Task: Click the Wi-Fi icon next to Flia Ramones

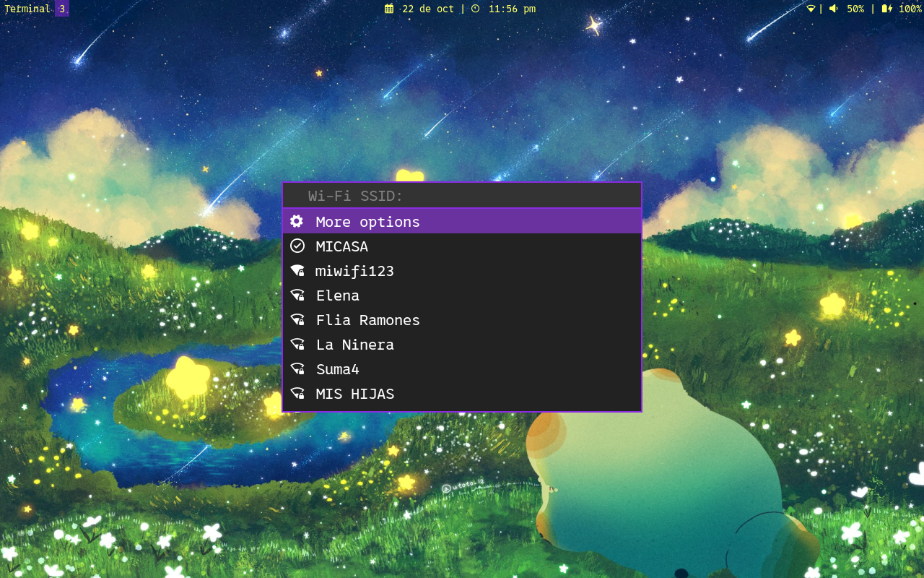Action: [x=297, y=319]
